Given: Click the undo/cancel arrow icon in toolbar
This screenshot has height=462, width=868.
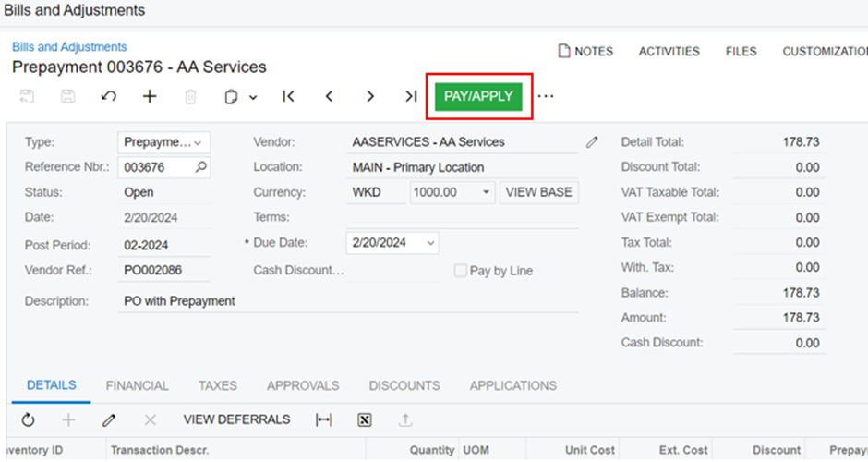Looking at the screenshot, I should point(109,96).
